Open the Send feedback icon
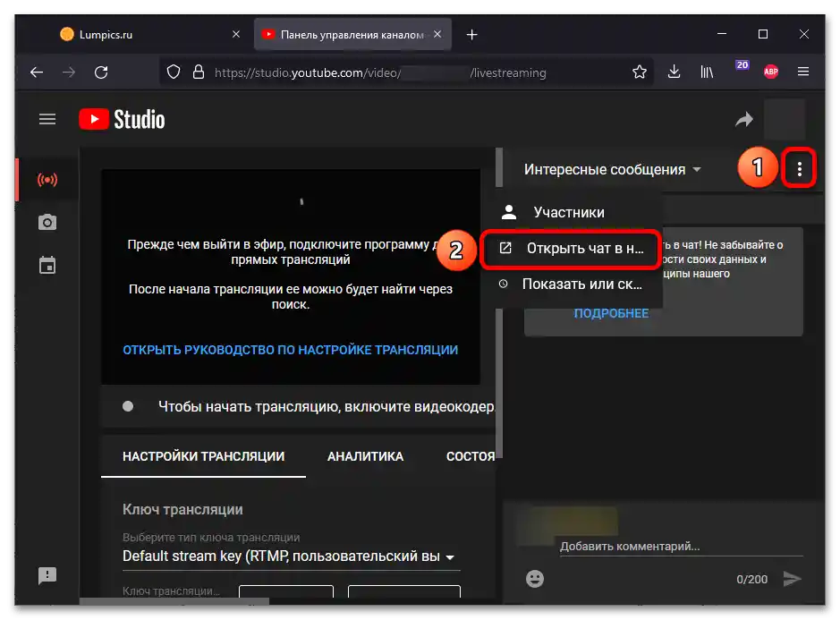 coord(47,575)
